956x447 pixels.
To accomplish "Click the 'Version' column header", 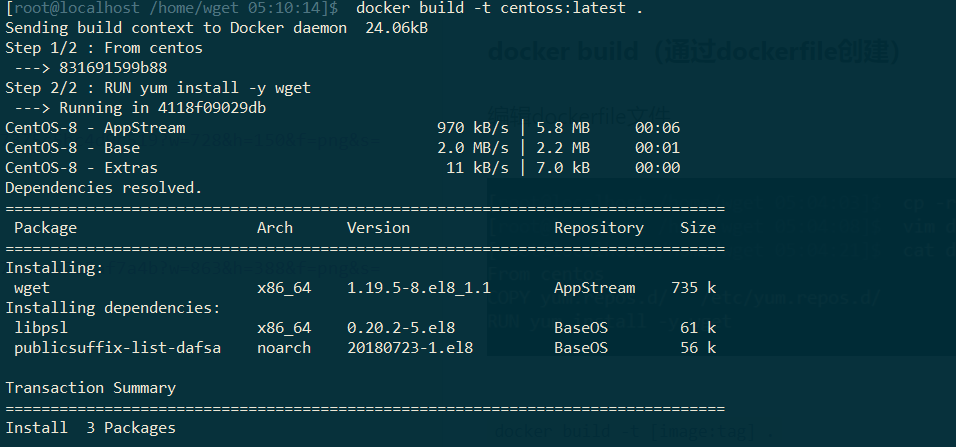I will (378, 227).
